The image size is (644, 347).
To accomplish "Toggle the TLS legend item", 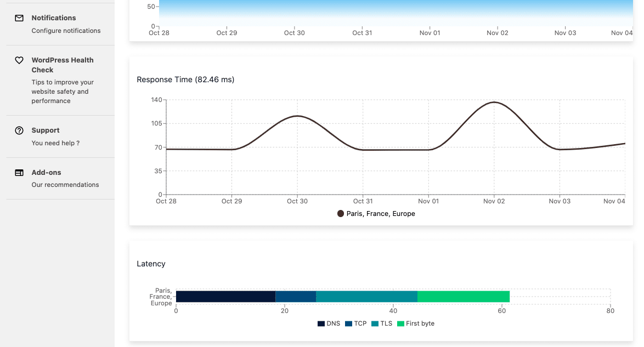I will tap(382, 323).
